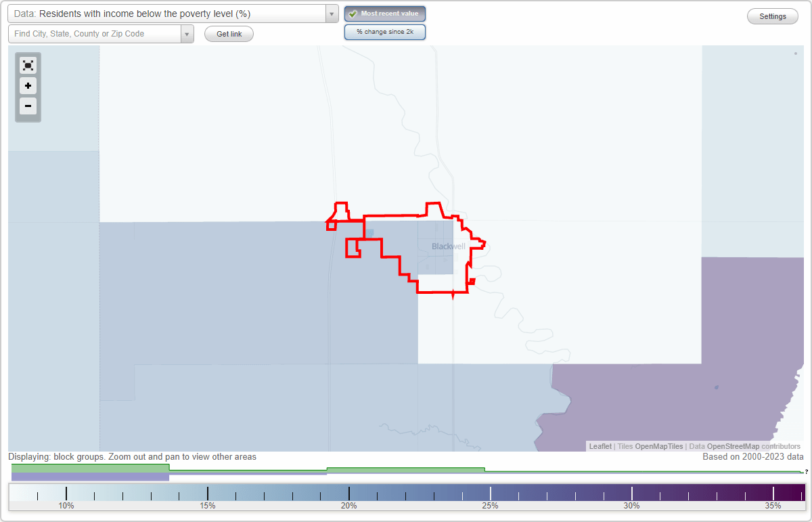Viewport: 812px width, 522px height.
Task: Click the fit-to-extent map control icon
Action: tap(28, 65)
